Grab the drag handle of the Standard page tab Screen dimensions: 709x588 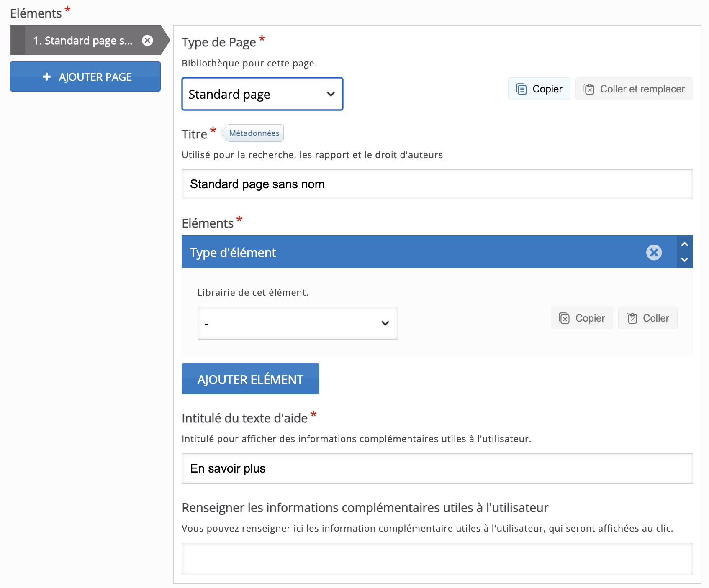pos(18,41)
